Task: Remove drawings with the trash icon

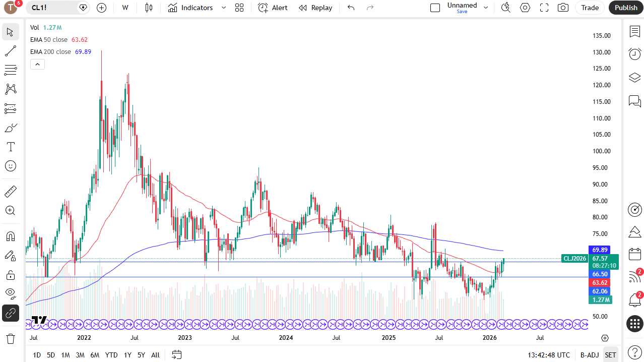Action: click(10, 338)
